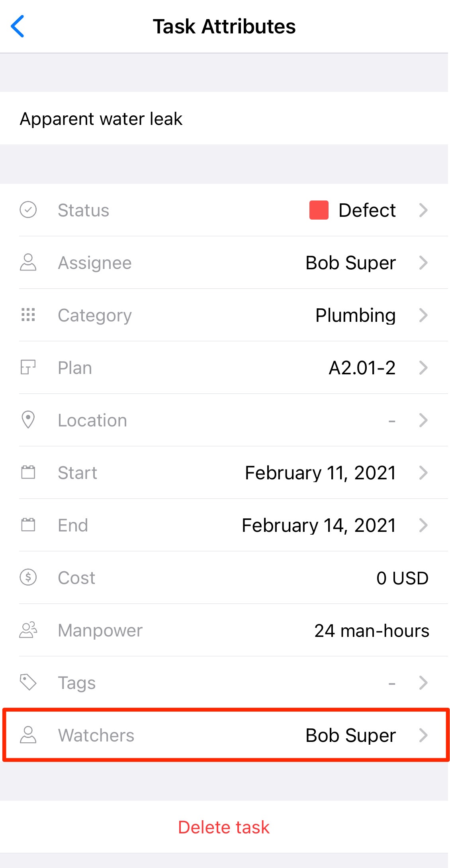
Task: Tap the Status checkmark circle icon
Action: tap(28, 210)
